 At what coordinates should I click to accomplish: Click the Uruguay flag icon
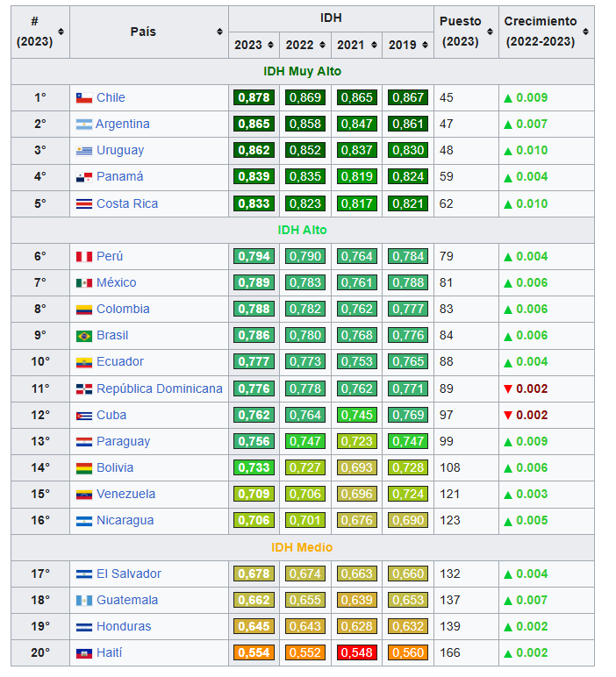pos(84,151)
